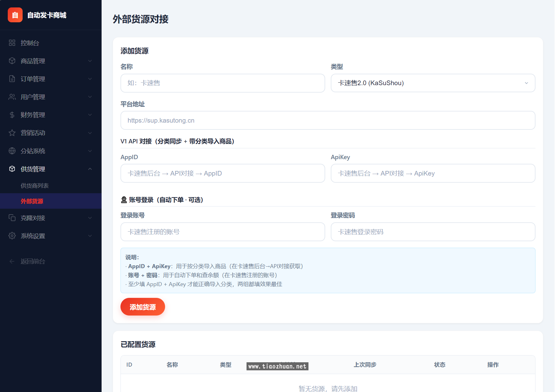
Task: Click the 用户管理 people icon
Action: pyautogui.click(x=12, y=97)
